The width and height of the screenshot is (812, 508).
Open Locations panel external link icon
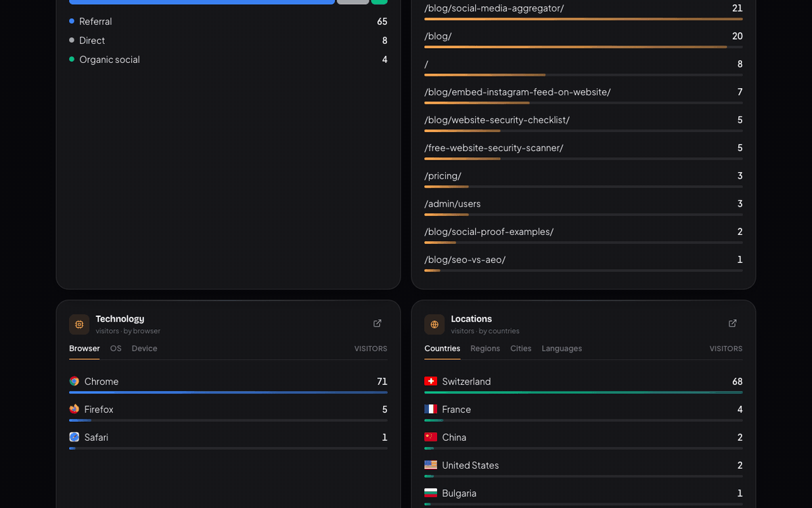732,324
